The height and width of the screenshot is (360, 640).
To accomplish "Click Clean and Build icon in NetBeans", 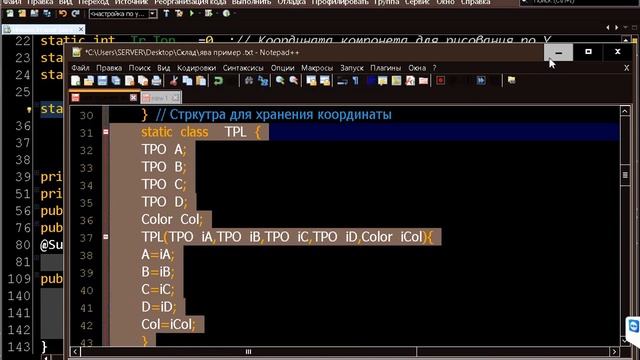I will [x=179, y=13].
